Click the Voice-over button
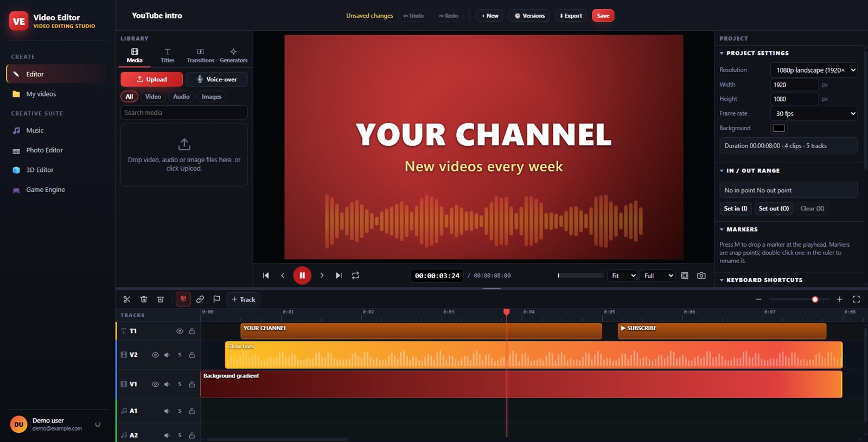 pos(216,79)
